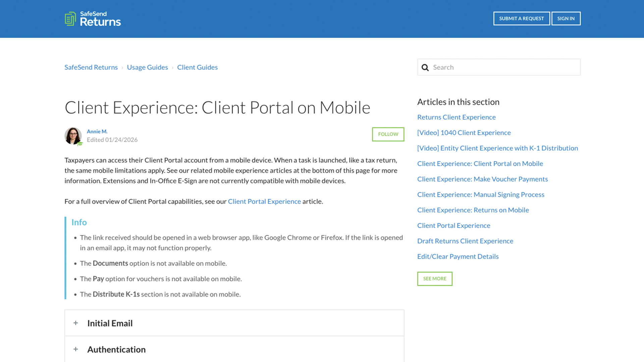
Task: Follow this article
Action: [388, 134]
